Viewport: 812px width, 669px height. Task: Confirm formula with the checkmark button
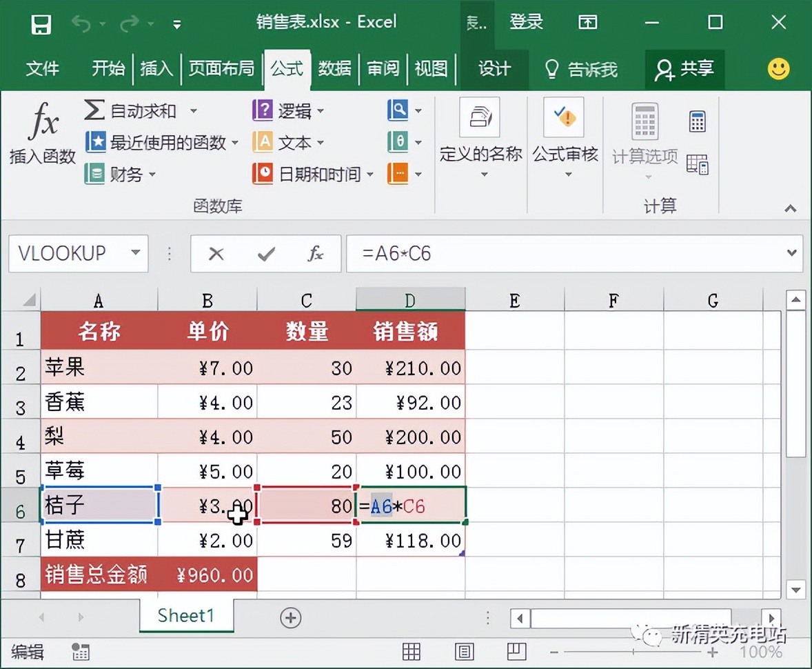pos(266,253)
